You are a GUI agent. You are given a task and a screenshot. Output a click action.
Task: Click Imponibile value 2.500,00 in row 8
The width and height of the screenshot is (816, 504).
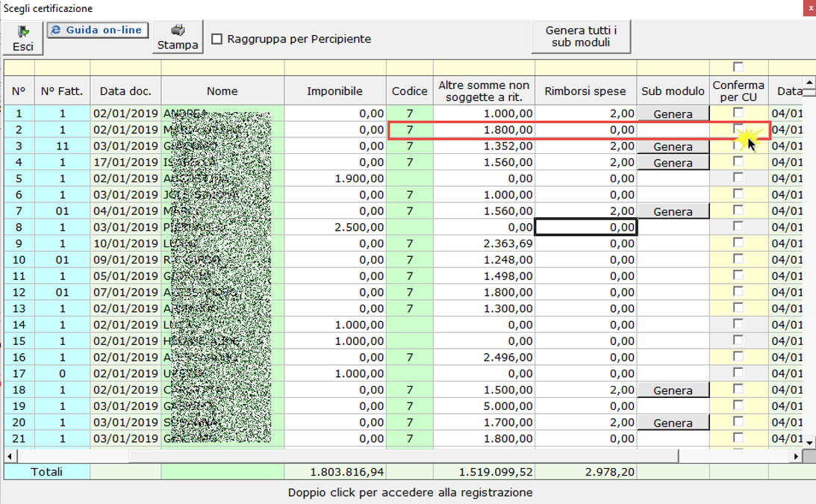click(359, 228)
